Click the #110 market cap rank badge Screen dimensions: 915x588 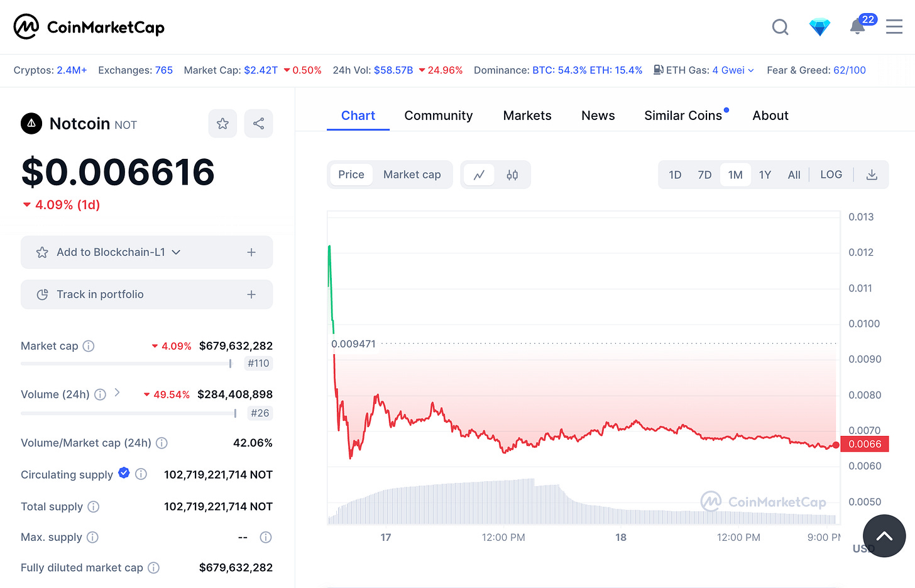[258, 363]
